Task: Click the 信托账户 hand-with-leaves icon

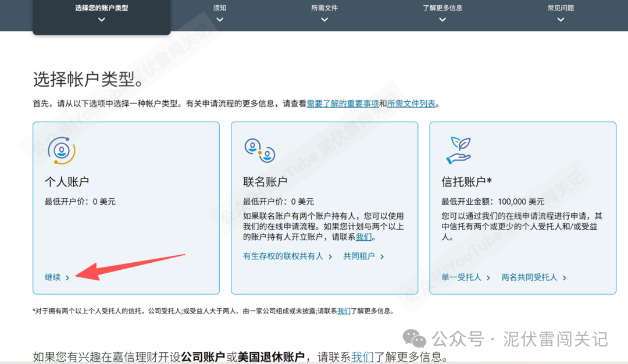Action: point(459,151)
